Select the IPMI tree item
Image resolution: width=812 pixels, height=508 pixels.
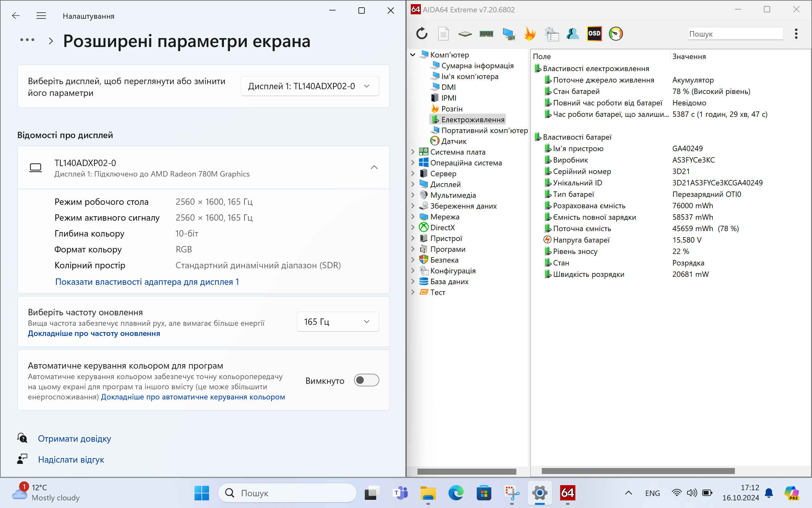[x=449, y=98]
